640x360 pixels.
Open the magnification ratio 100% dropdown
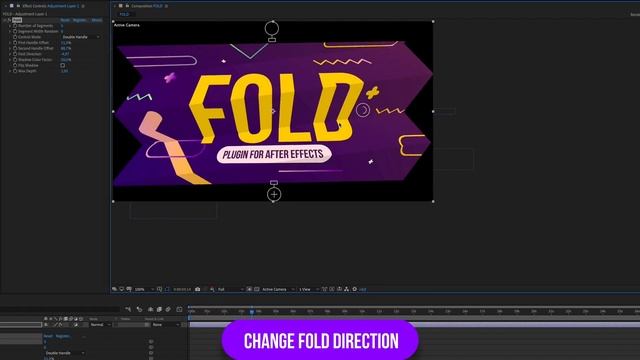(x=144, y=289)
